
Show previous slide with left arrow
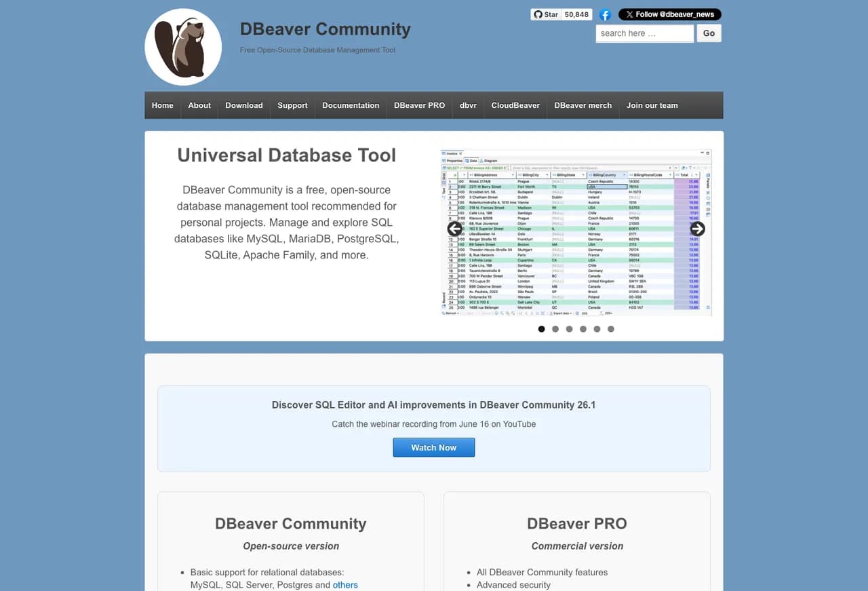tap(455, 229)
